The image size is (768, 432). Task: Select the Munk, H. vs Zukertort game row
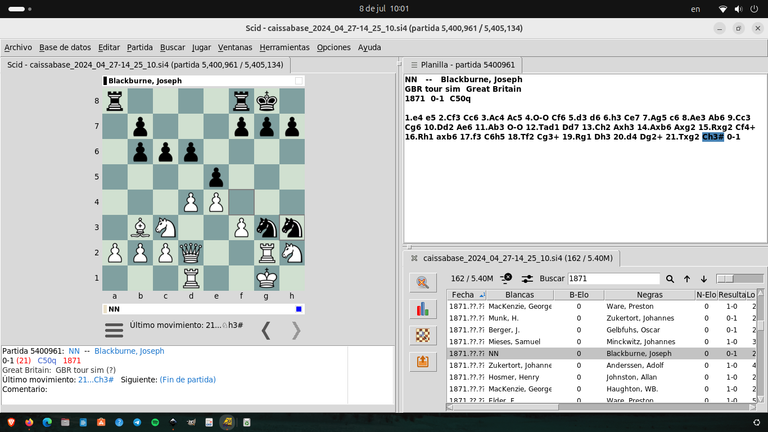tap(602, 318)
